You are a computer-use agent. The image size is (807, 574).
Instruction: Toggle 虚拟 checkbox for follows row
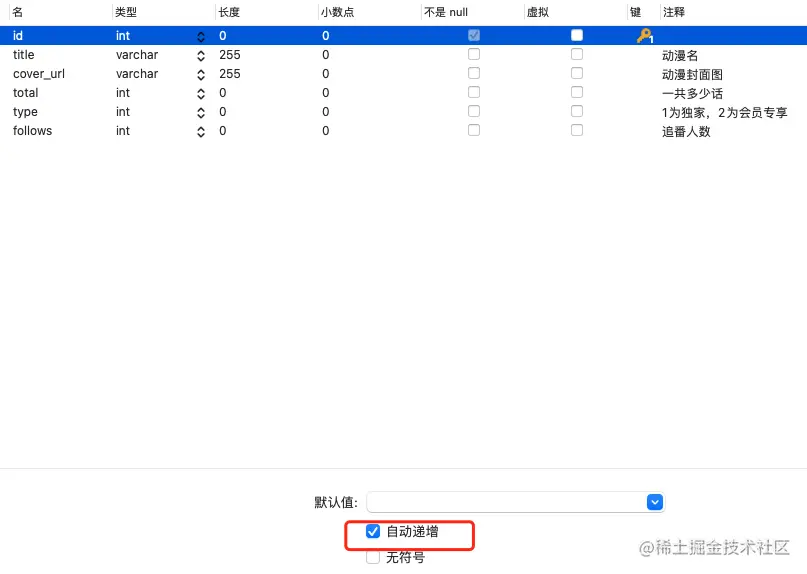click(577, 130)
